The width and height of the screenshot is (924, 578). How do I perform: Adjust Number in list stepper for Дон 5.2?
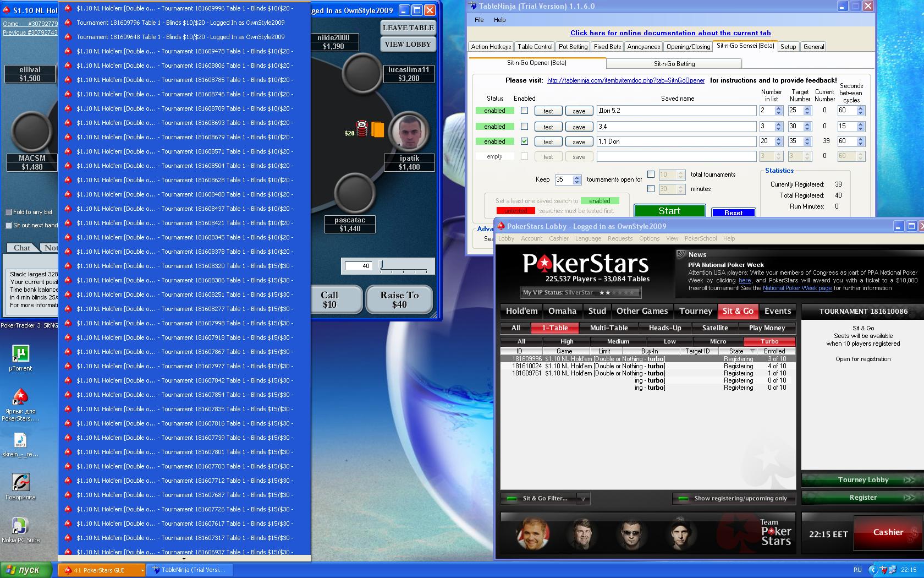pyautogui.click(x=778, y=110)
